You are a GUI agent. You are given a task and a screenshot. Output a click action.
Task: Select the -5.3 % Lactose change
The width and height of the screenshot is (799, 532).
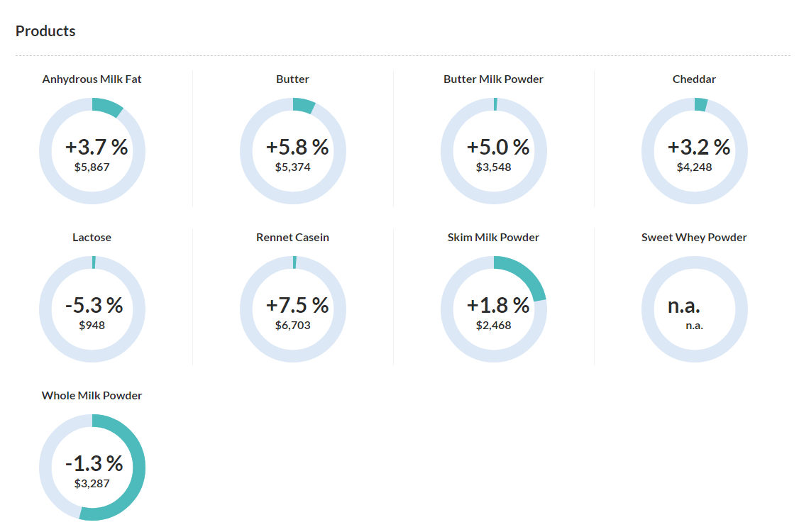(x=94, y=305)
